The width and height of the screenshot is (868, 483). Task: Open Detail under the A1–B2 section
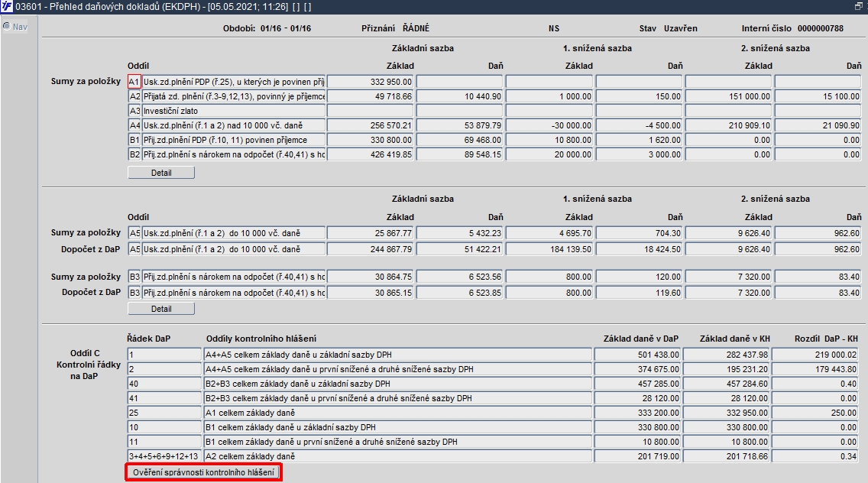161,173
